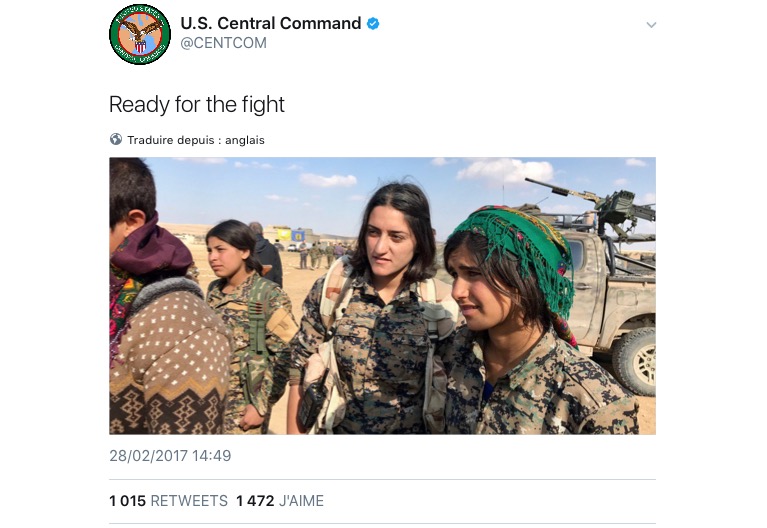Open the U.S. Central Command profile name
This screenshot has width=767, height=528.
coord(271,23)
